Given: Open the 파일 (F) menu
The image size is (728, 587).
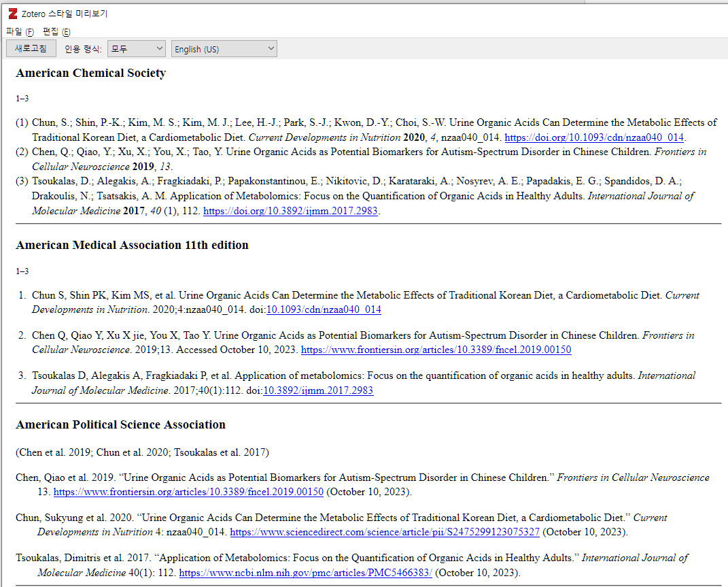Looking at the screenshot, I should (x=20, y=31).
